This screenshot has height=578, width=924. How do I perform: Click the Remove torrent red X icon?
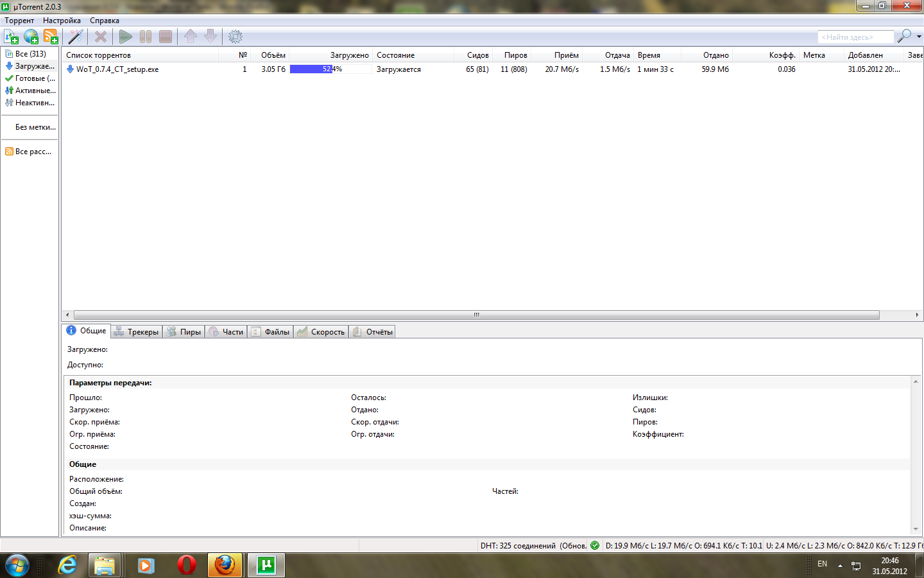(101, 37)
